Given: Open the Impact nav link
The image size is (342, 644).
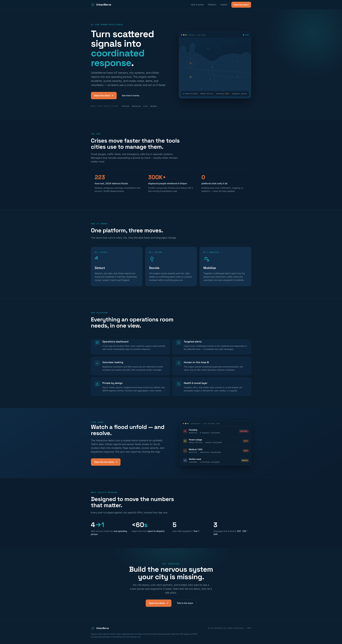Looking at the screenshot, I should point(224,5).
